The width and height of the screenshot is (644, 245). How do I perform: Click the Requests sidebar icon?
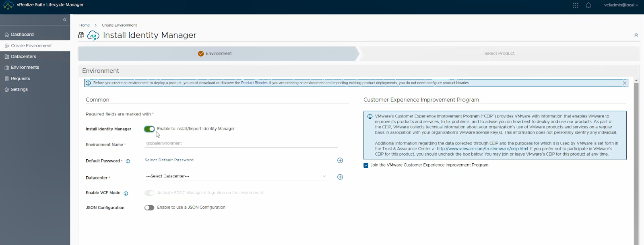[6, 78]
